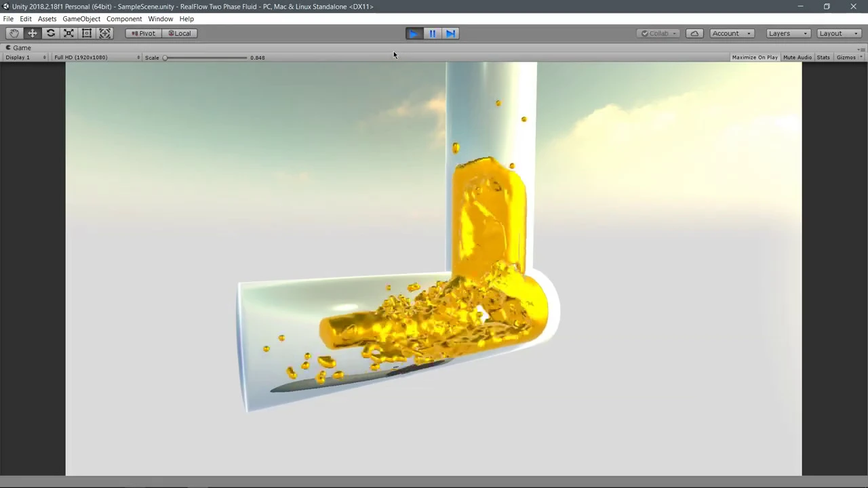Viewport: 868px width, 488px height.
Task: Open the Layout dropdown
Action: pos(840,33)
